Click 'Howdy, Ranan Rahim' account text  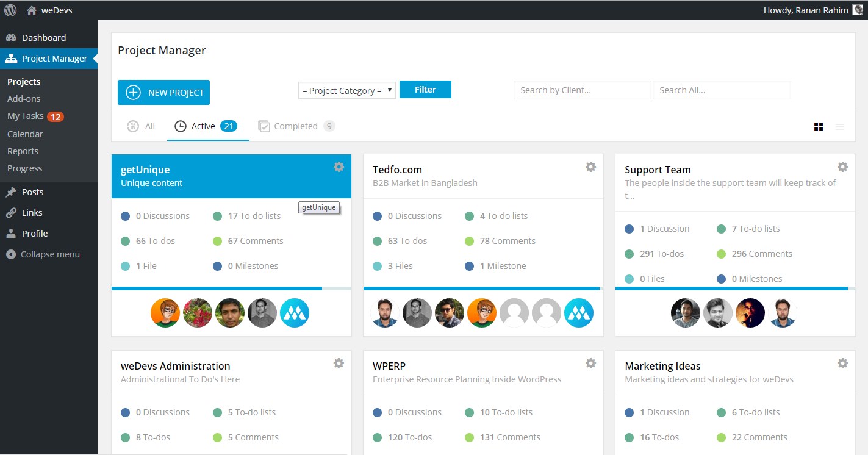(806, 10)
